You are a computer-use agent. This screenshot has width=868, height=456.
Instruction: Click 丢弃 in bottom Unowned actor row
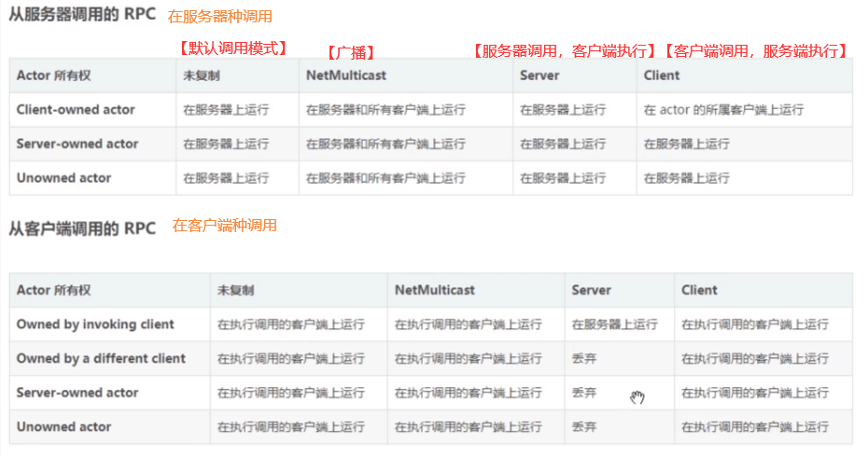[x=584, y=428]
